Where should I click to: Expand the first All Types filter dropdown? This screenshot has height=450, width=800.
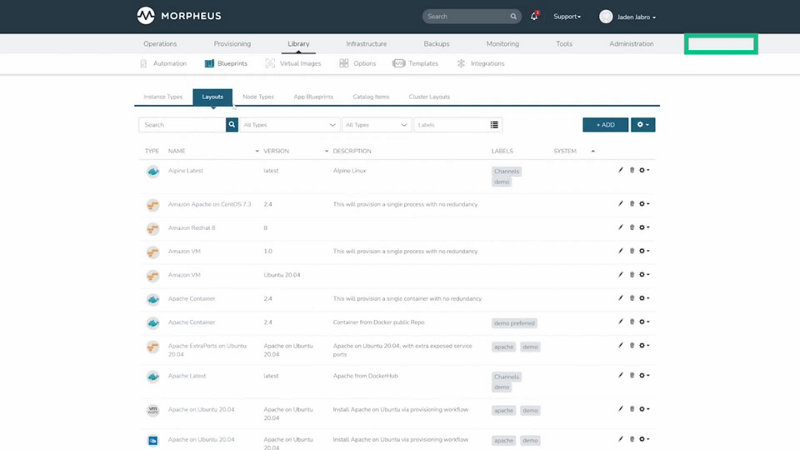point(289,124)
